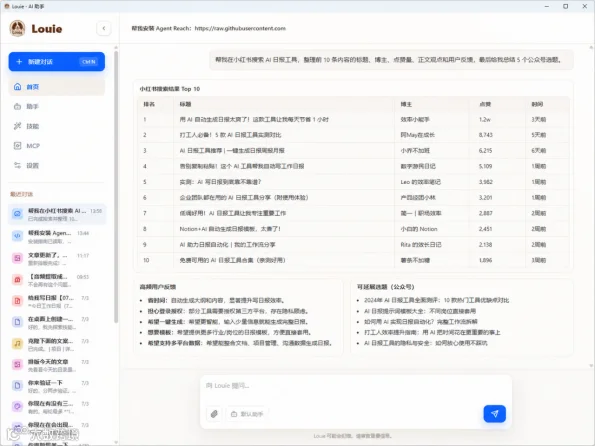Click the robot icon beside 助手
The height and width of the screenshot is (447, 596).
(x=17, y=106)
